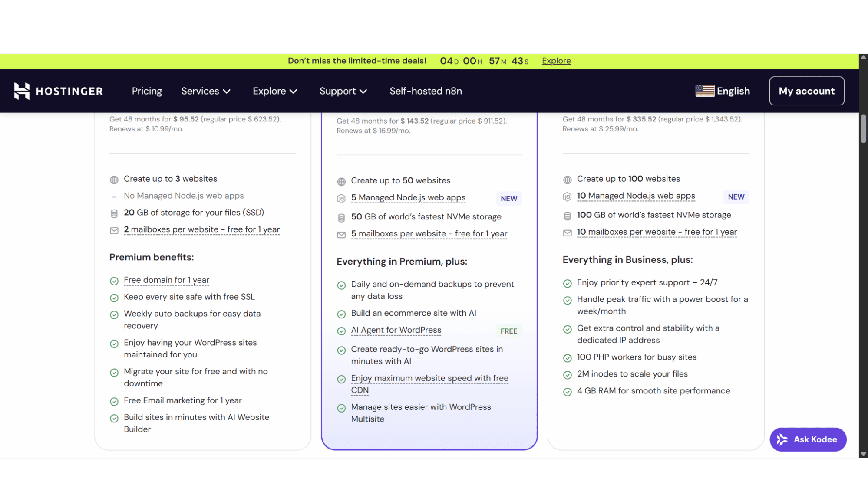
Task: Click checkmark icon beside Free Email marketing for 1 year
Action: [114, 402]
